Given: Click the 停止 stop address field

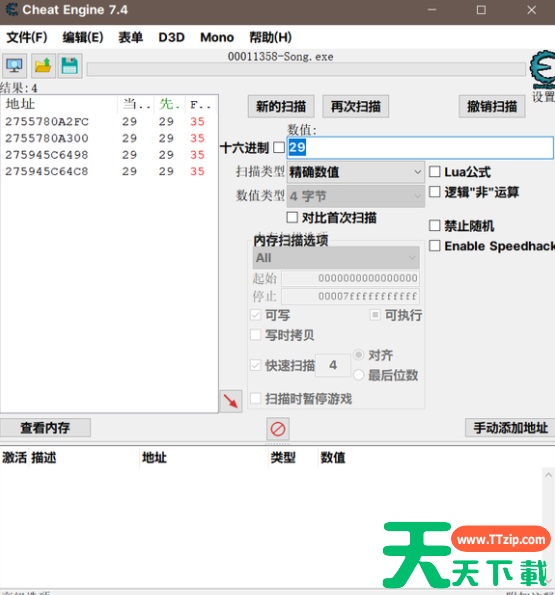Looking at the screenshot, I should (351, 296).
